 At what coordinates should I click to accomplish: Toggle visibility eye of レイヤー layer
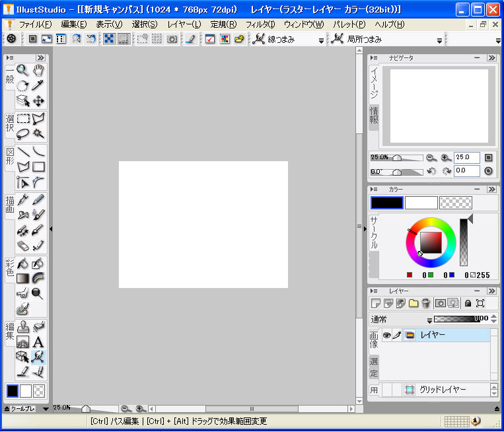tap(386, 335)
